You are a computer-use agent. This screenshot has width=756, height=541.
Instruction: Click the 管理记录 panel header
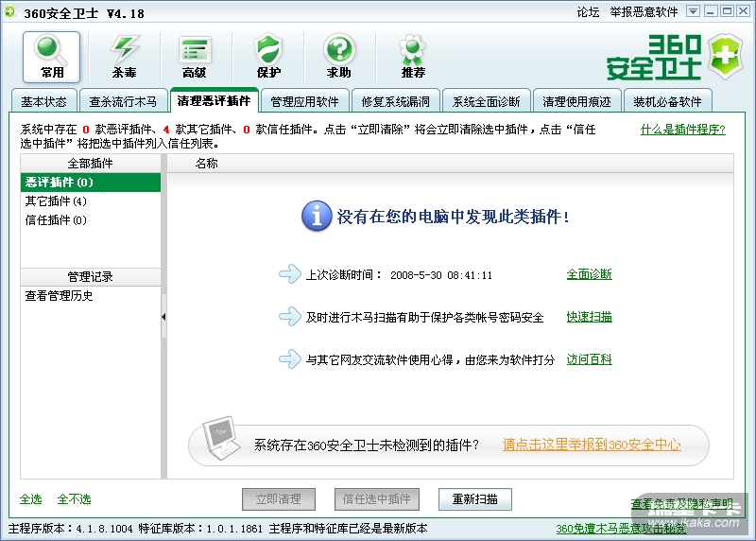click(x=91, y=276)
